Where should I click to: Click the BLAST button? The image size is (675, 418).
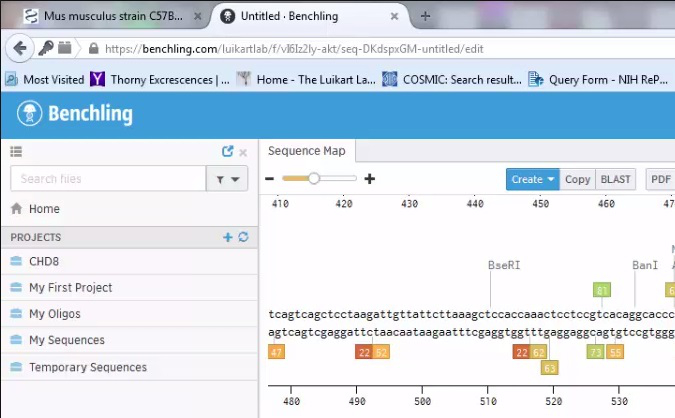pyautogui.click(x=616, y=179)
